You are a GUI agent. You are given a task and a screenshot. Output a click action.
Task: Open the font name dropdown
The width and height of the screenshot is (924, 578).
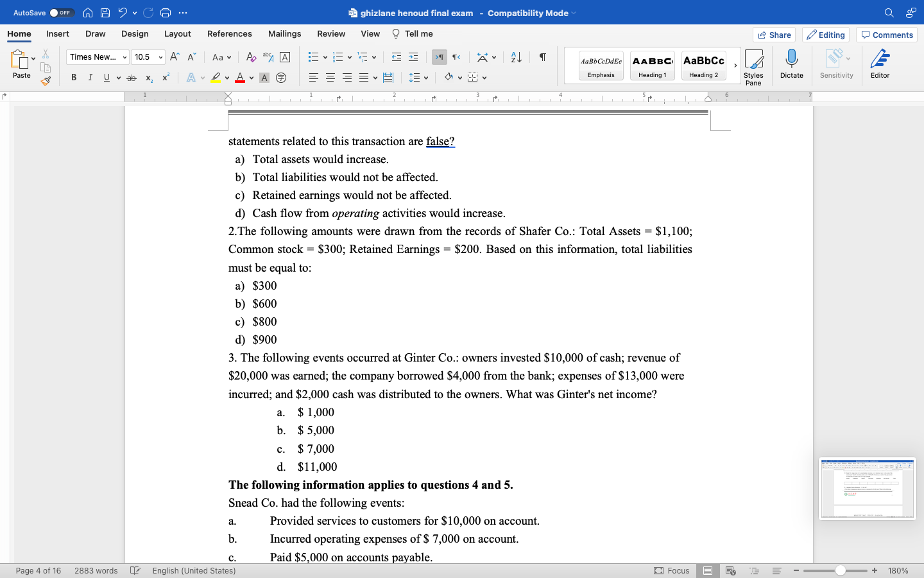click(x=96, y=57)
